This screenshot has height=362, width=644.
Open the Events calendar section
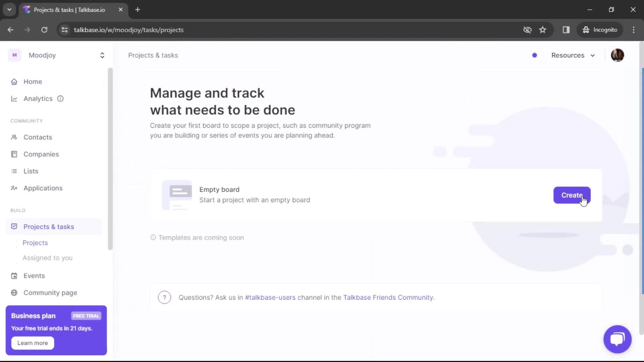click(35, 276)
